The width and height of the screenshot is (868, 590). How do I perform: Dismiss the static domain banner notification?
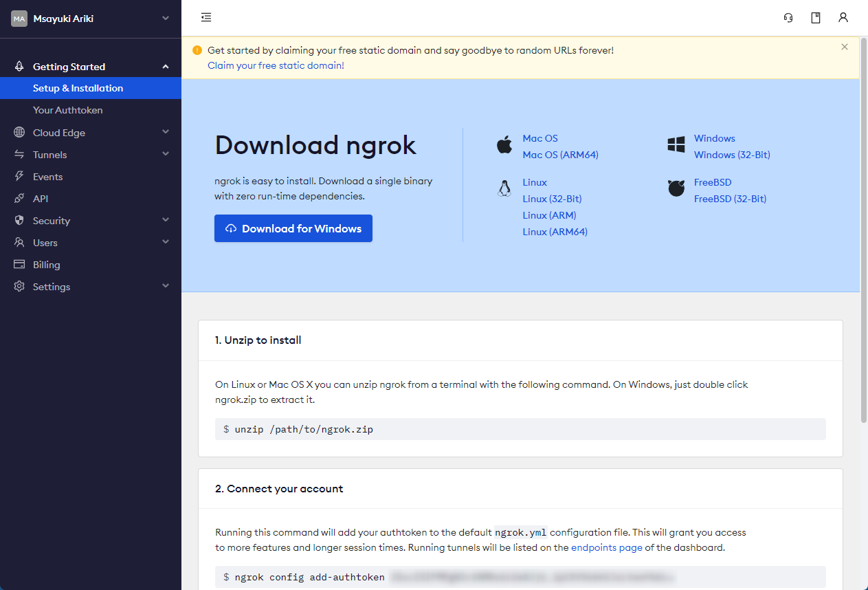pos(844,47)
